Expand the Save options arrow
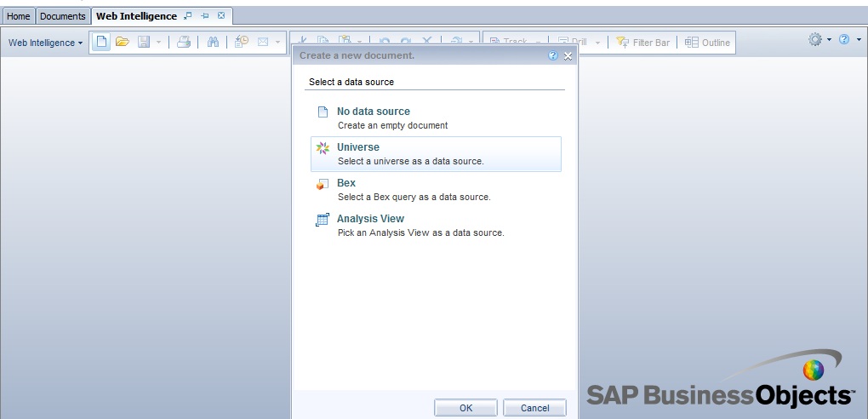The width and height of the screenshot is (868, 419). pyautogui.click(x=158, y=42)
